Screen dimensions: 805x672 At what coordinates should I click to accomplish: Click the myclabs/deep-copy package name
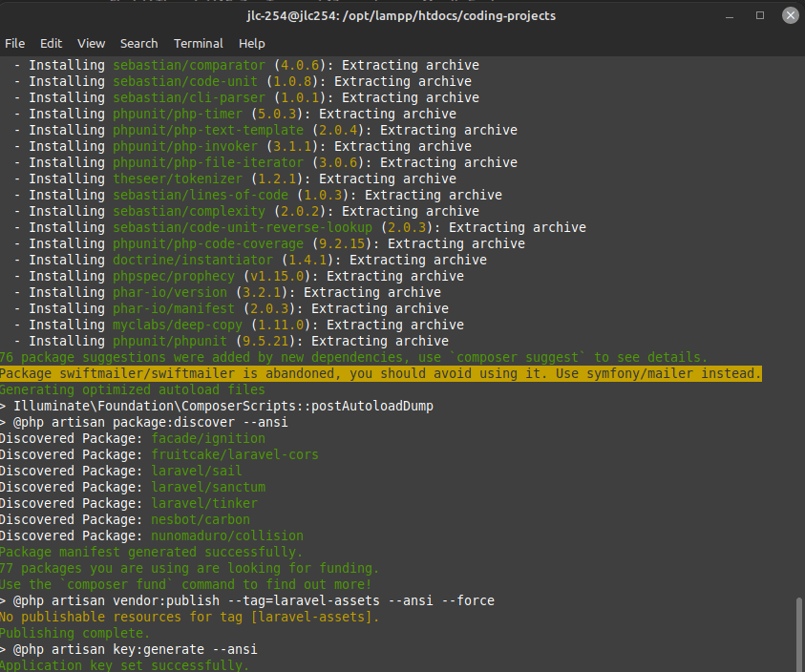click(x=178, y=325)
